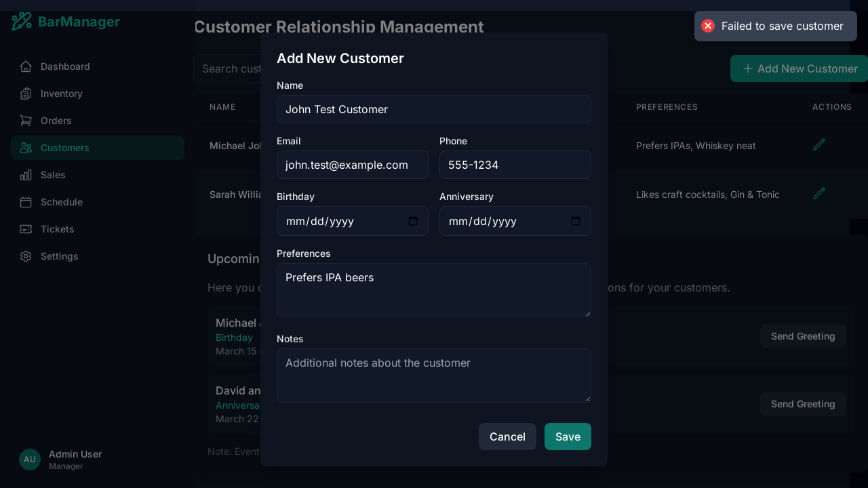Viewport: 868px width, 488px height.
Task: Click the Notes text area
Action: pos(434,375)
